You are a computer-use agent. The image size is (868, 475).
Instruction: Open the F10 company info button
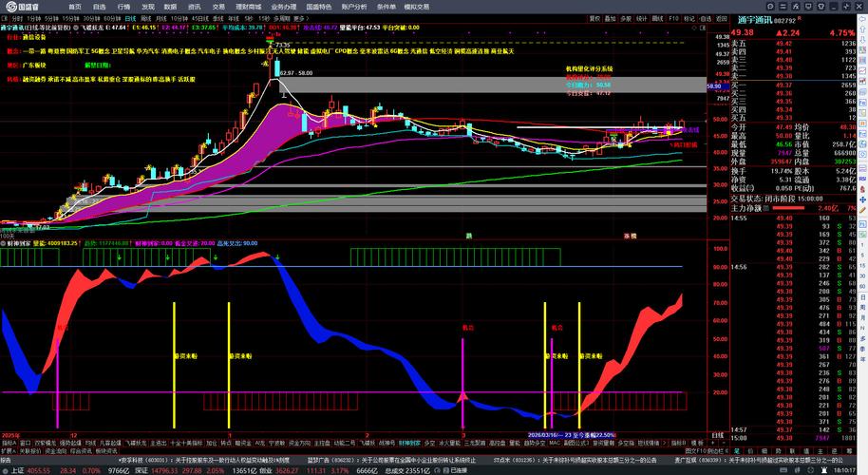pyautogui.click(x=673, y=18)
